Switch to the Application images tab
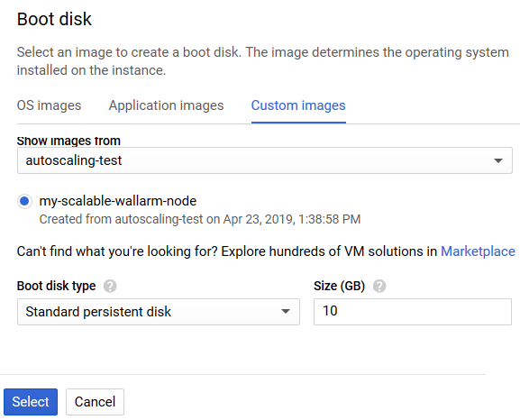 click(x=166, y=105)
